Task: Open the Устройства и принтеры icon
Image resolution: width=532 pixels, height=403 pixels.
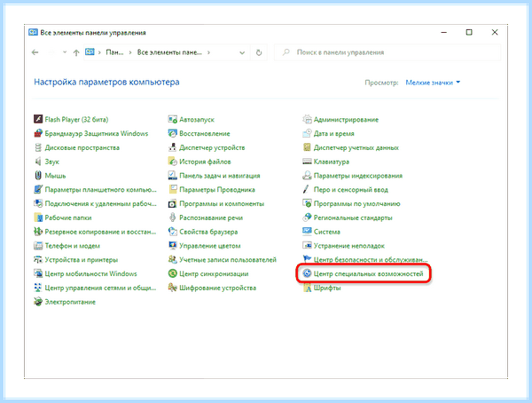Action: click(x=37, y=259)
